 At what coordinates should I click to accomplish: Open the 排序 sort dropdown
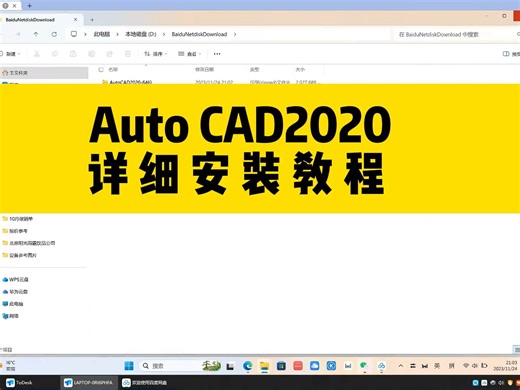point(155,54)
